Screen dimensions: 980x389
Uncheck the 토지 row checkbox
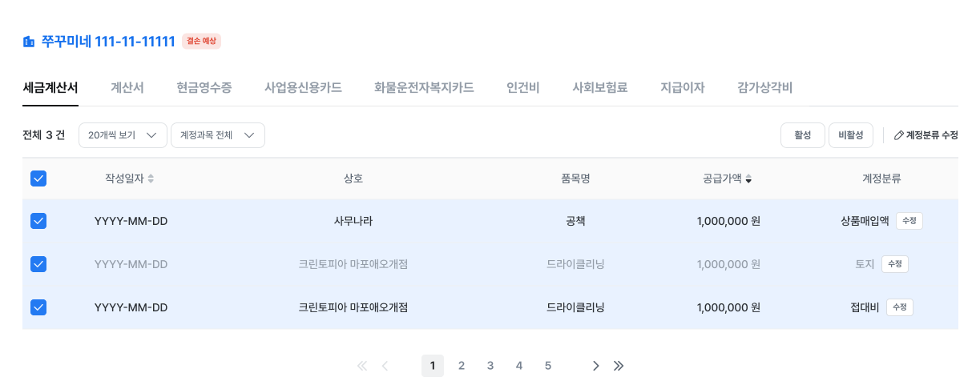pos(38,264)
